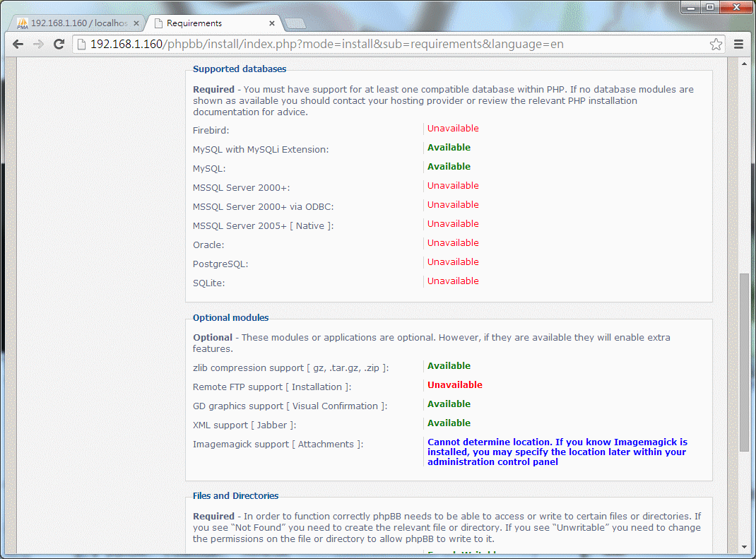The image size is (756, 559).
Task: Close the browser window
Action: [736, 7]
